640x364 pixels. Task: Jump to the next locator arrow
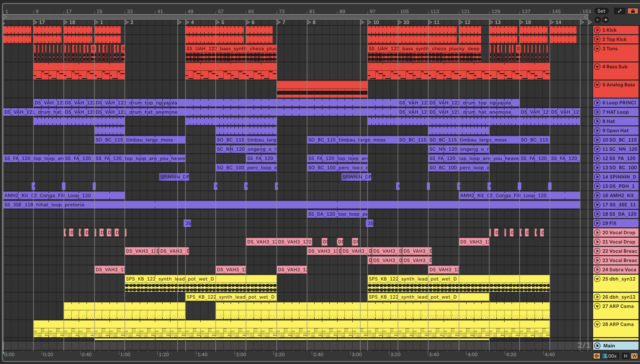[x=606, y=20]
